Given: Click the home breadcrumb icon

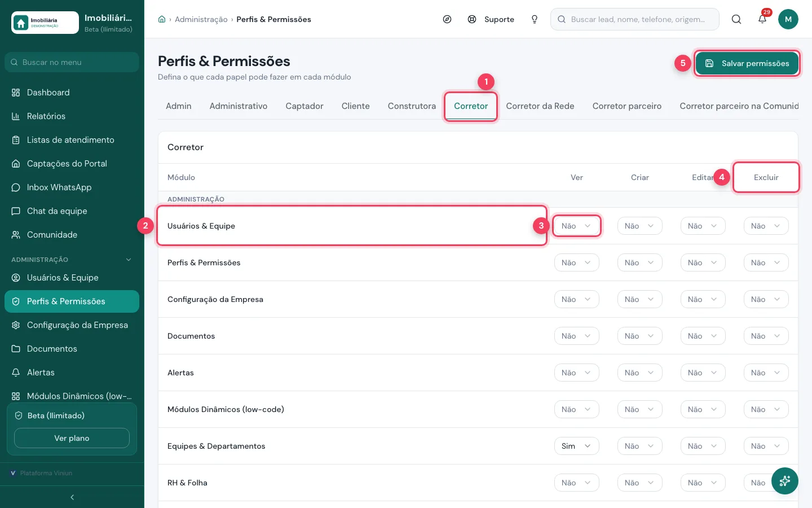Looking at the screenshot, I should coord(162,19).
